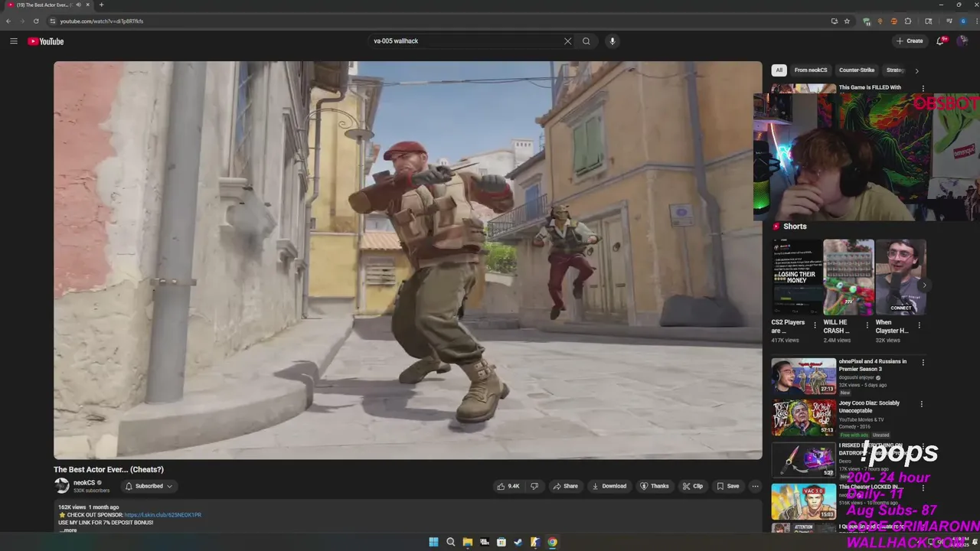Go back with browser back arrow
The width and height of the screenshot is (980, 551).
[x=8, y=21]
